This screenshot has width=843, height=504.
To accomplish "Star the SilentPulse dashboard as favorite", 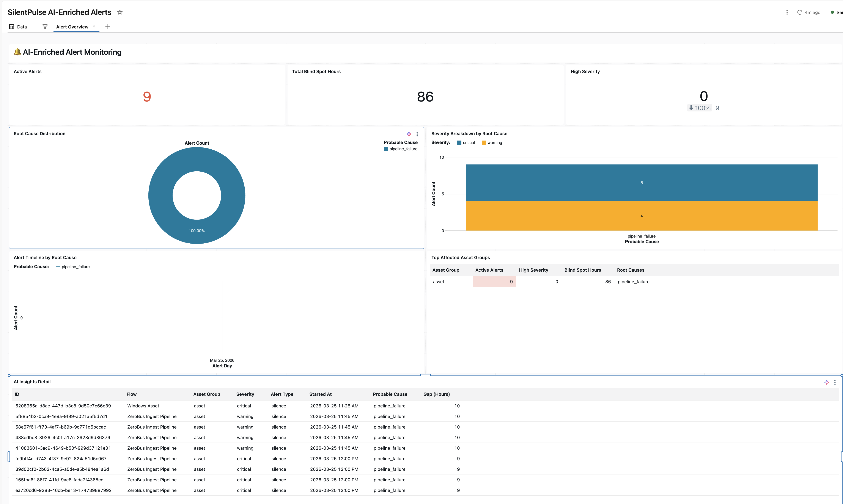I will pos(120,12).
